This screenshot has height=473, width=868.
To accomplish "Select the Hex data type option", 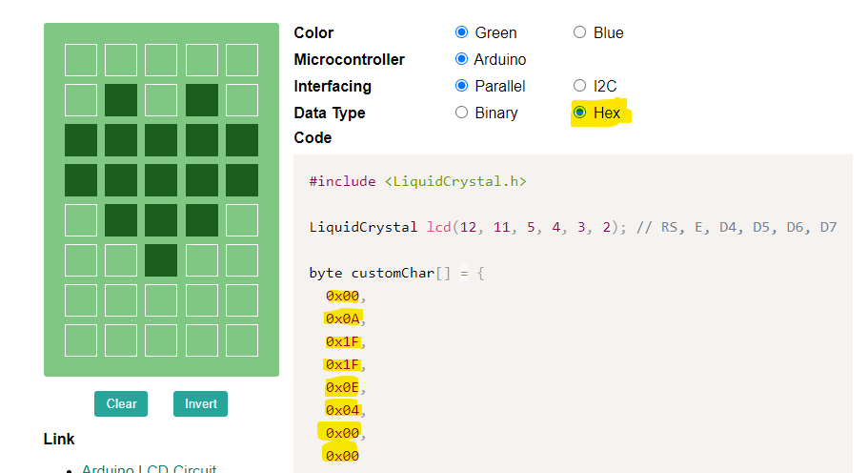I will click(x=579, y=113).
